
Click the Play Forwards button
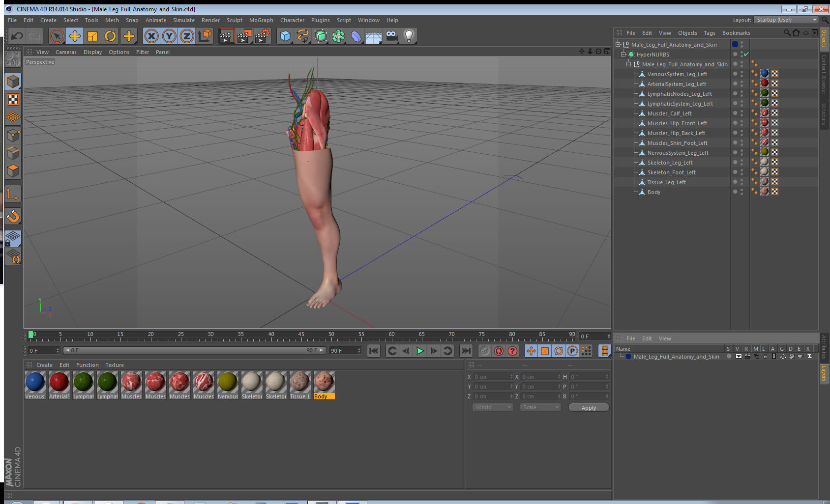coord(420,351)
